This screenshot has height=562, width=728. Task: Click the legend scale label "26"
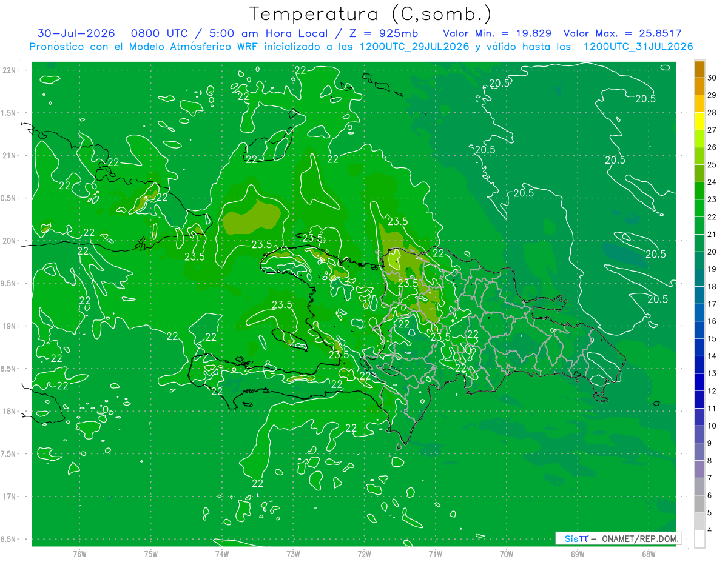coord(712,147)
